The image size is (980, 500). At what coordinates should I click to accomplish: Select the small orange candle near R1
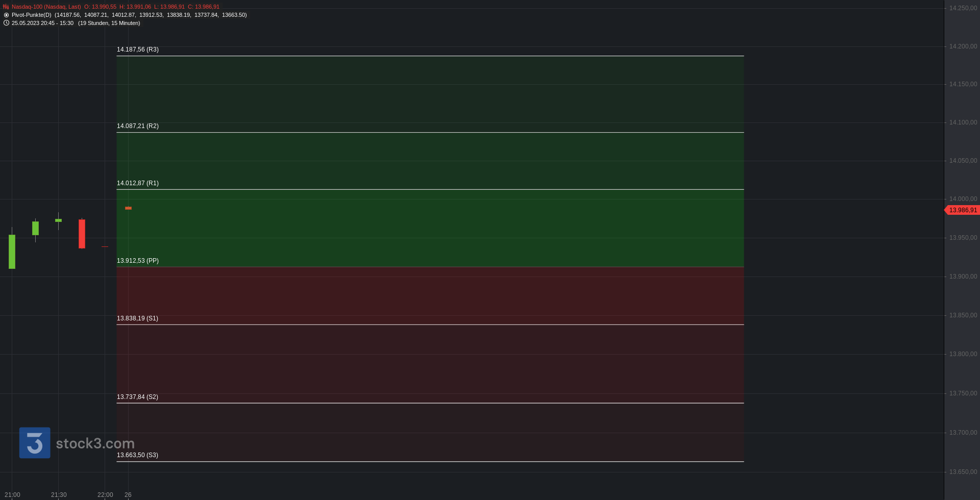tap(128, 208)
